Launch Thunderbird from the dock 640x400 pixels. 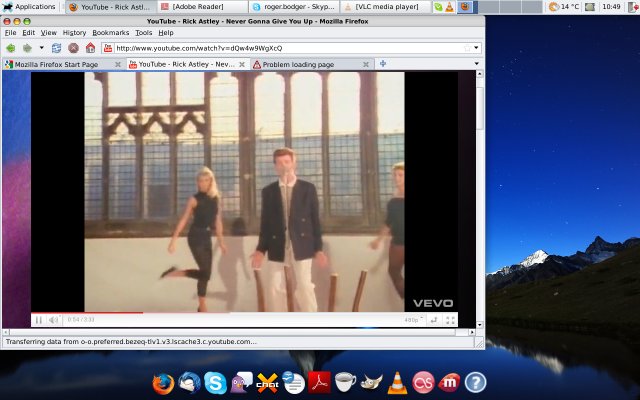point(189,383)
